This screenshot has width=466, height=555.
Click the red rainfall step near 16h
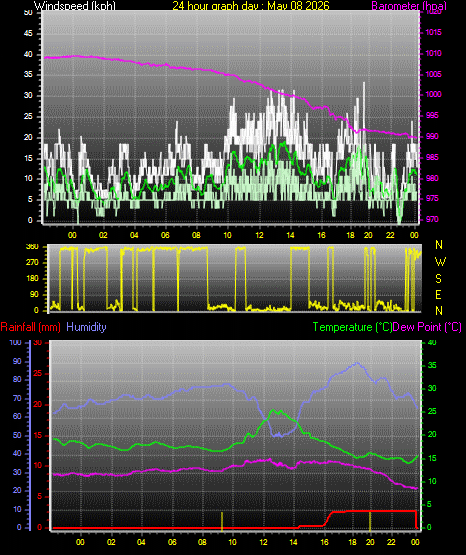pos(328,519)
